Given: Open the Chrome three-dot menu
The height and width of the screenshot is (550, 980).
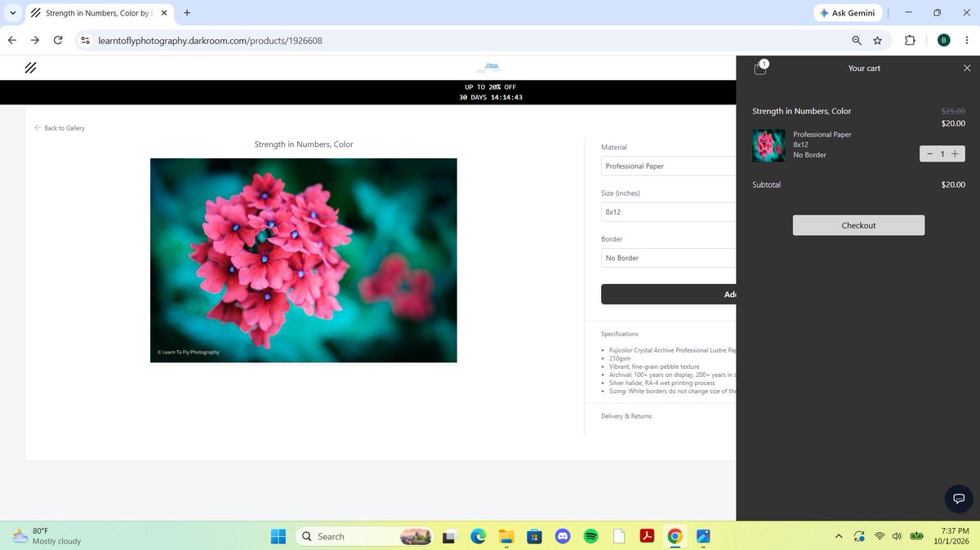Looking at the screenshot, I should [966, 40].
